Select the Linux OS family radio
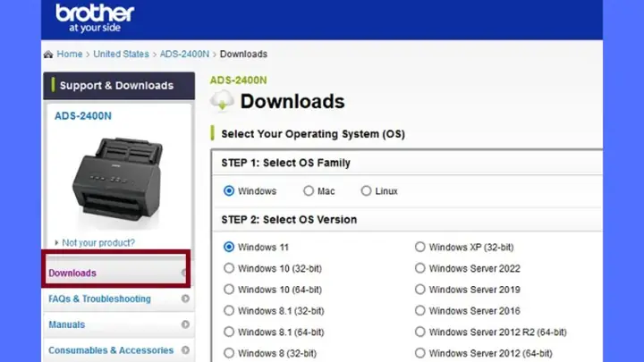The height and width of the screenshot is (362, 644). (x=366, y=191)
